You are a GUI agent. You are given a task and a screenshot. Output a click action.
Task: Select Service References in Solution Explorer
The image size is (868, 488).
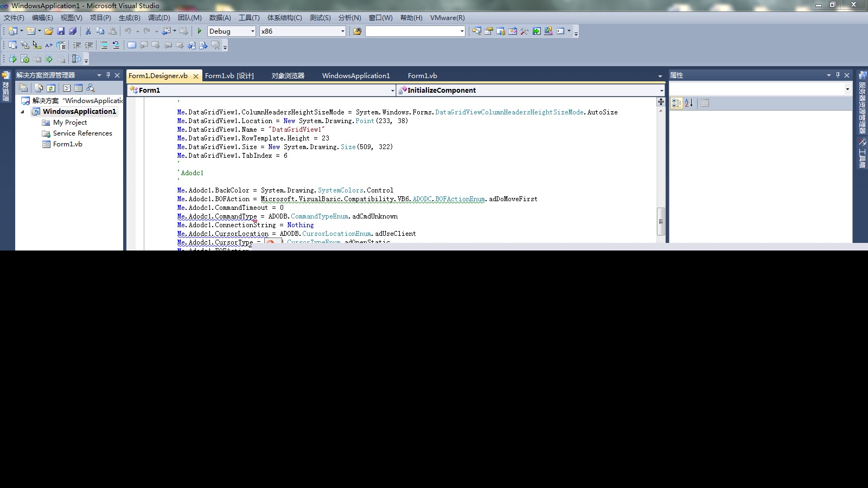[x=82, y=133]
